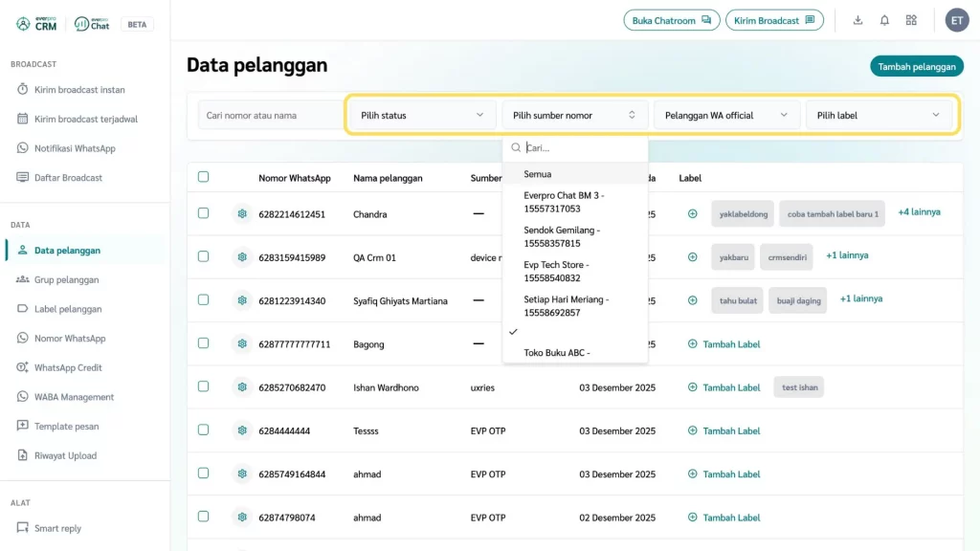Screen dimensions: 980x551
Task: Open the notifications bell icon
Action: tap(884, 20)
